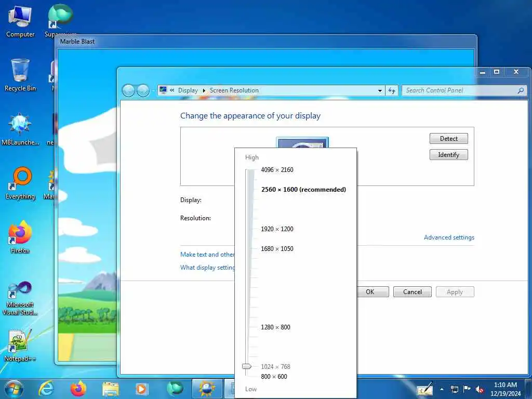Open the Recycle Bin desktop icon
532x399 pixels.
pyautogui.click(x=20, y=75)
